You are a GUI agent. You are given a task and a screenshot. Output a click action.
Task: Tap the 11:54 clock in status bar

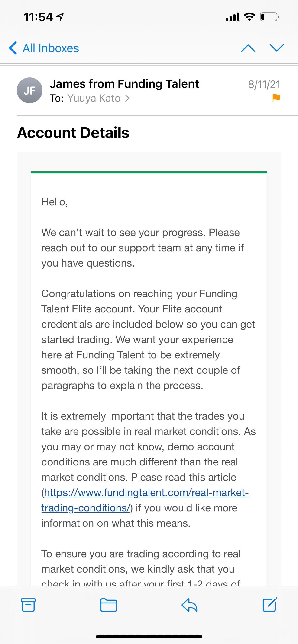38,17
